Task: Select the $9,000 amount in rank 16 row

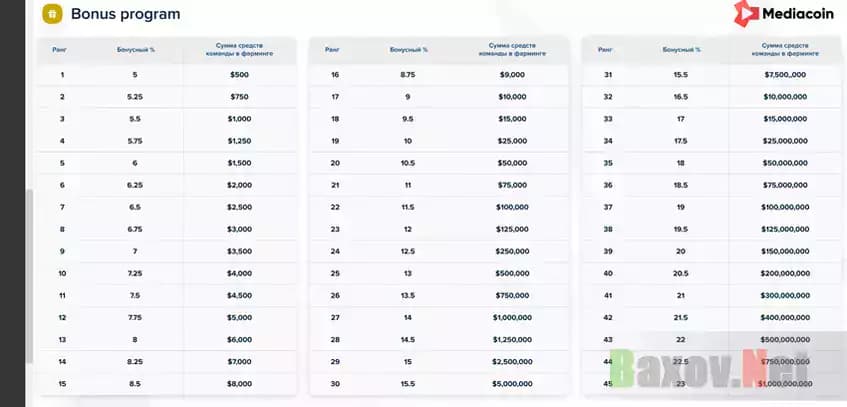Action: click(x=513, y=75)
